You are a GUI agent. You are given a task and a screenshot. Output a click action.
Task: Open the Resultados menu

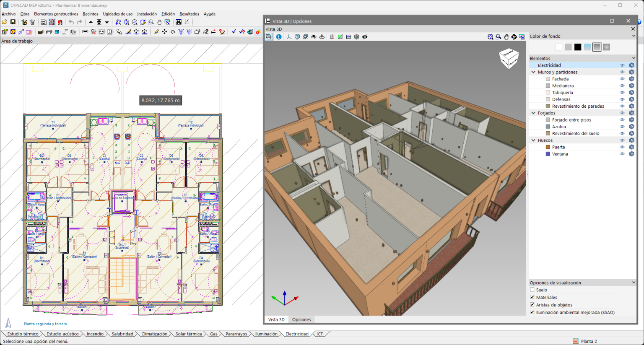click(x=189, y=14)
